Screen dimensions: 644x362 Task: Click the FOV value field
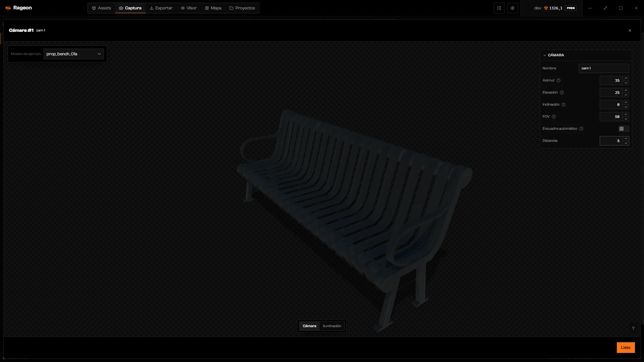click(611, 117)
